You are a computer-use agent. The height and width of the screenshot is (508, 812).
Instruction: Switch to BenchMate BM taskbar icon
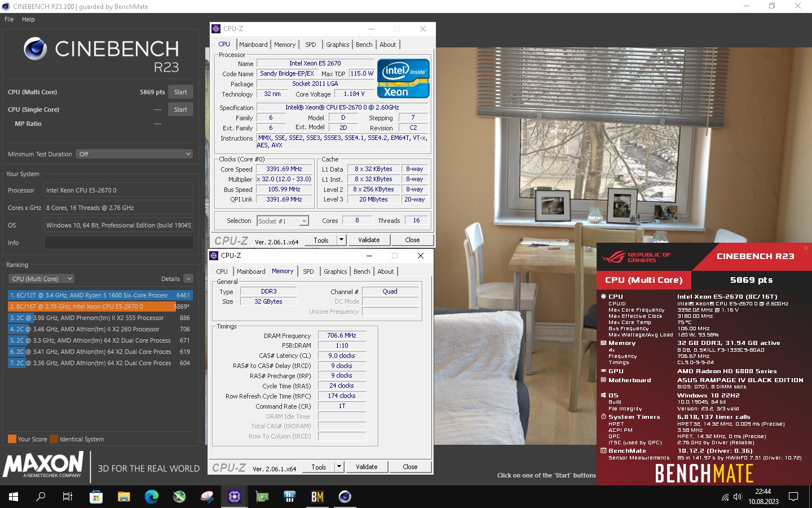coord(317,497)
